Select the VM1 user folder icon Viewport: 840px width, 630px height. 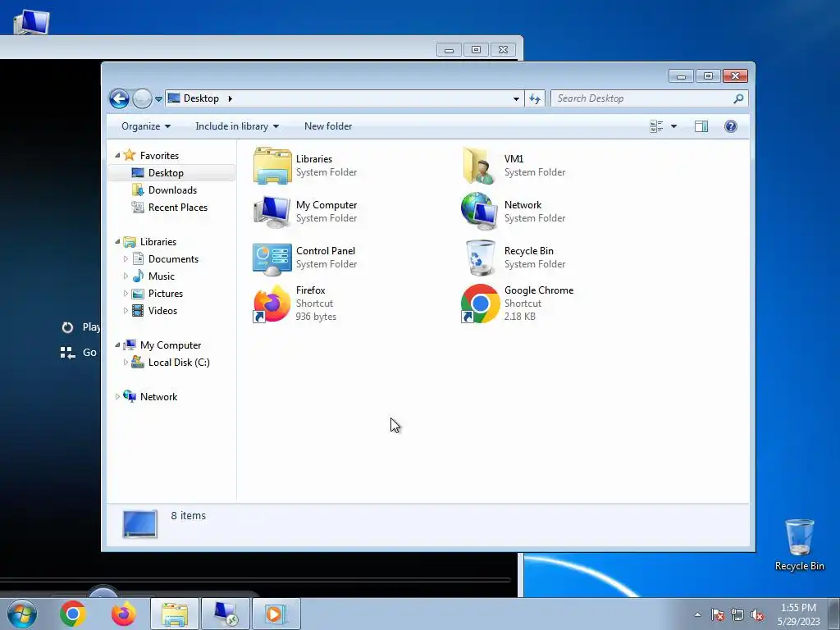pos(478,166)
